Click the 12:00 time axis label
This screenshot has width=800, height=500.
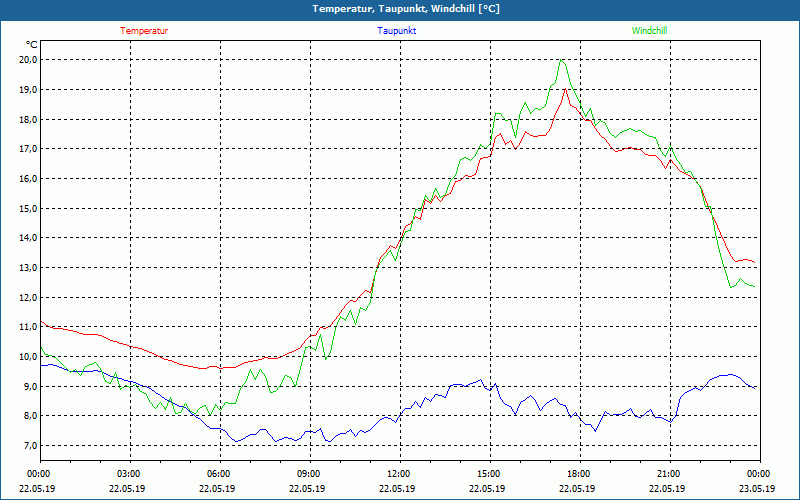tap(397, 474)
